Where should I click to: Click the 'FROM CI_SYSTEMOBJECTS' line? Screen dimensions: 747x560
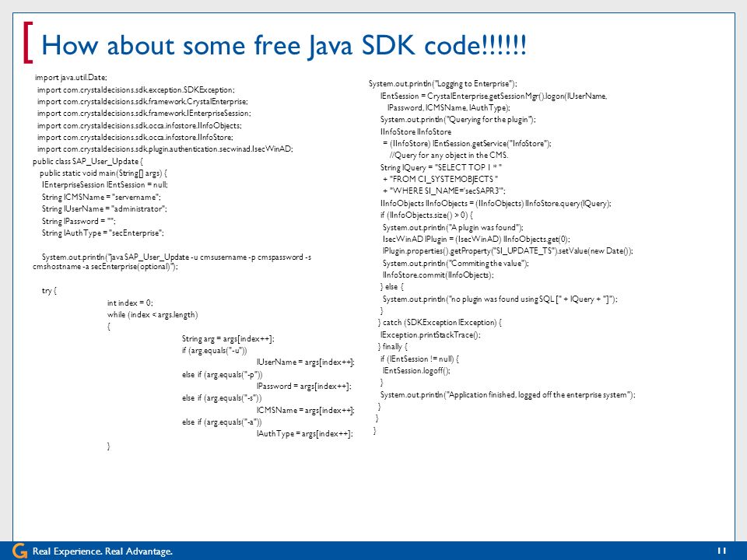point(440,179)
